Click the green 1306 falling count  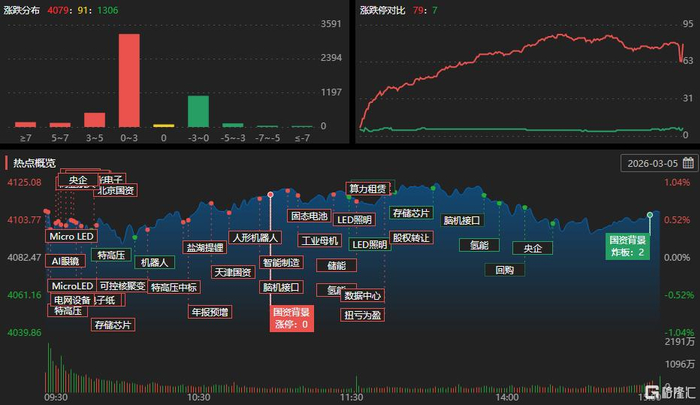108,10
